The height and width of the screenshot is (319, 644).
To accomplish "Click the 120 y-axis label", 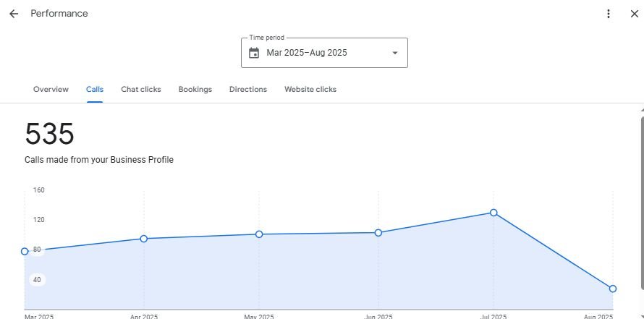I will (x=38, y=220).
